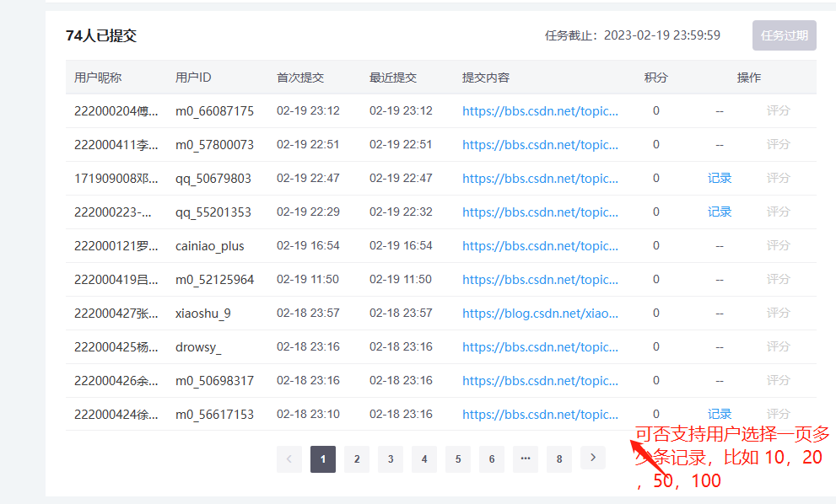Click user ID drowsy_

click(198, 347)
